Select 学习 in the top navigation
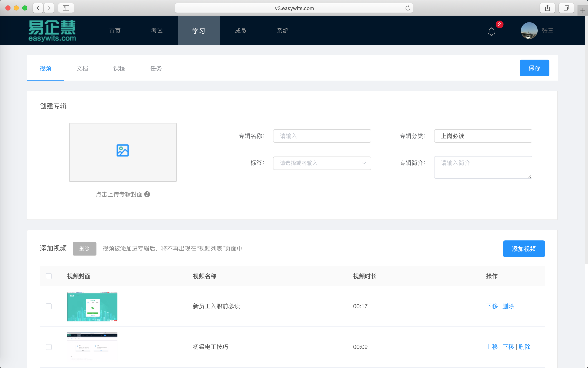588x368 pixels. pos(199,31)
